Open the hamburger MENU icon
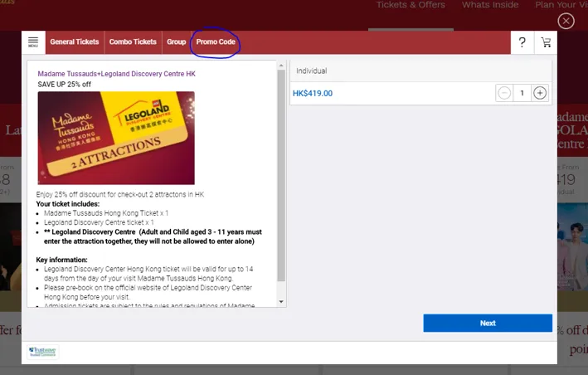 point(33,42)
